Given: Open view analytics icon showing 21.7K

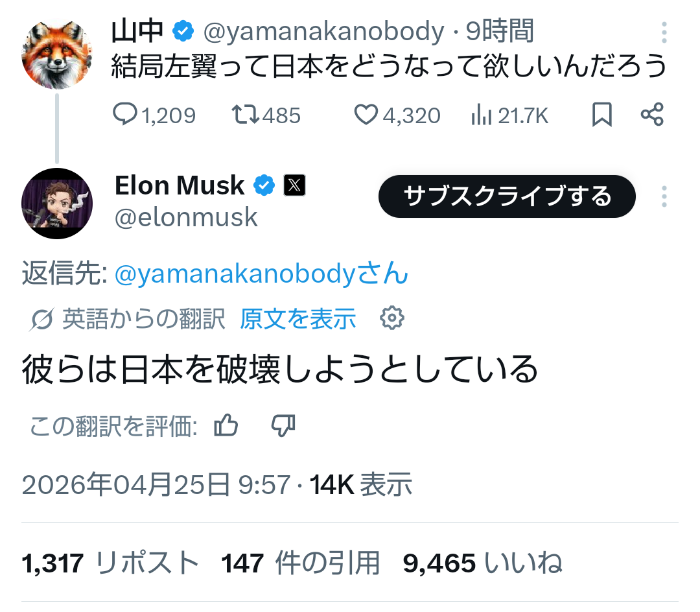Looking at the screenshot, I should click(x=480, y=115).
